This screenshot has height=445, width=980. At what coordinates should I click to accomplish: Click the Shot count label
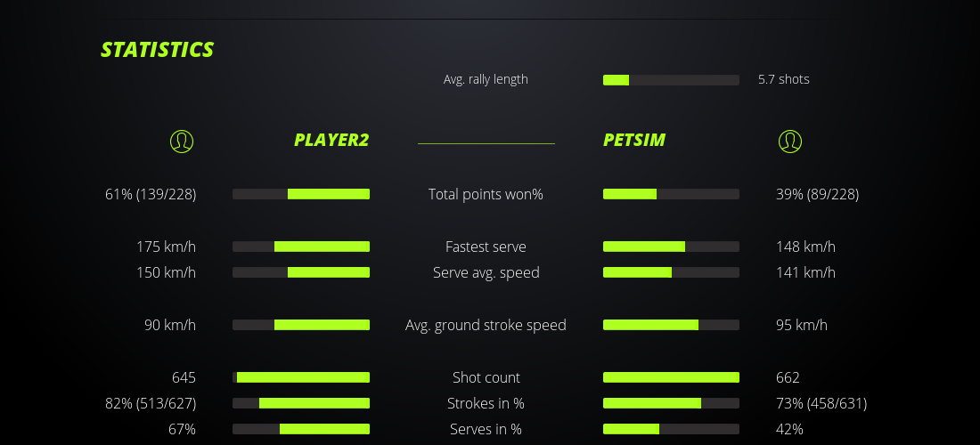pyautogui.click(x=486, y=377)
